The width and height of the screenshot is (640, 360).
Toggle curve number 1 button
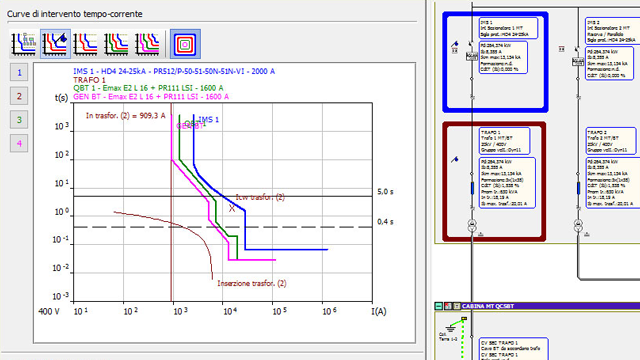(x=19, y=73)
